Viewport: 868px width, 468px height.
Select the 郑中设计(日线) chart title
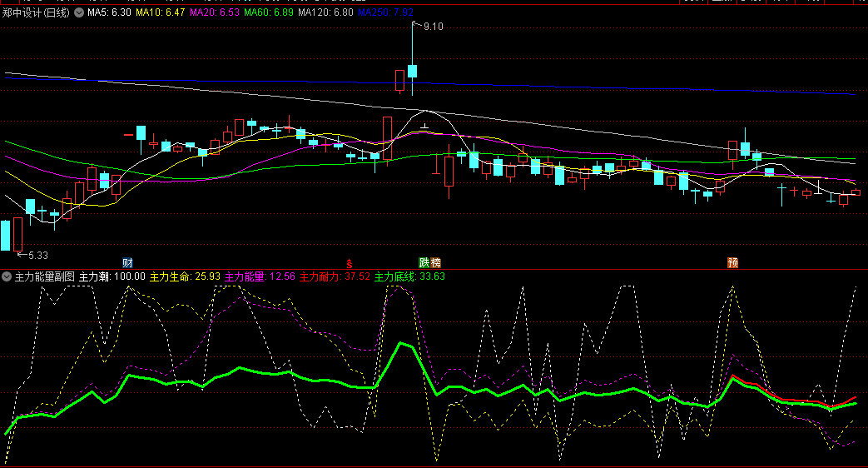(x=36, y=12)
